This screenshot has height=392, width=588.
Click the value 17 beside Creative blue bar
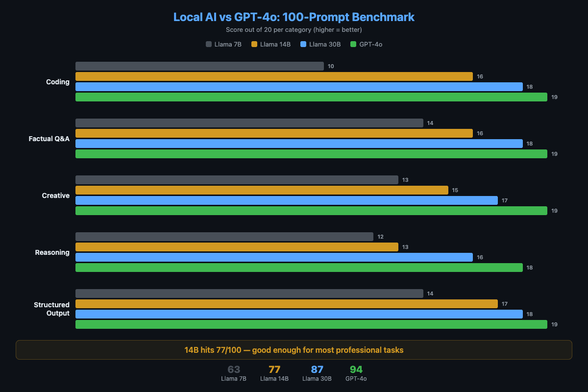coord(505,200)
